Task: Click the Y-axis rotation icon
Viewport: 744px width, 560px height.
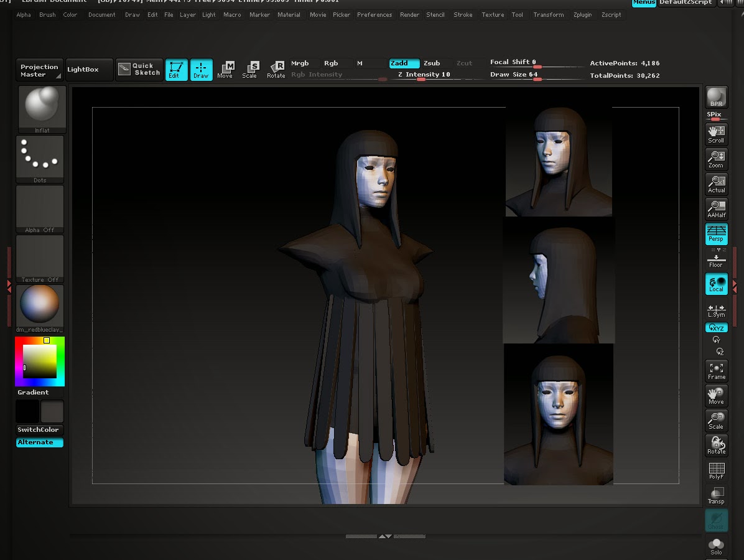Action: (716, 340)
